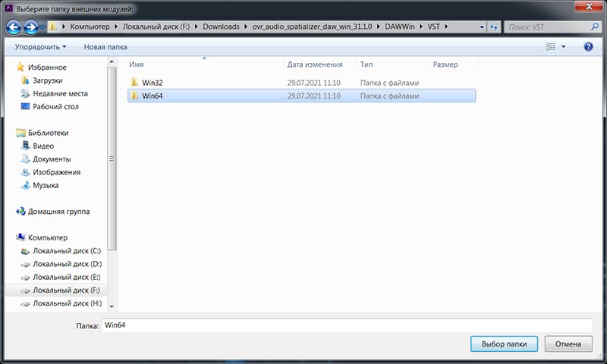Expand arrow after Downloads in breadcrumb

[x=245, y=27]
